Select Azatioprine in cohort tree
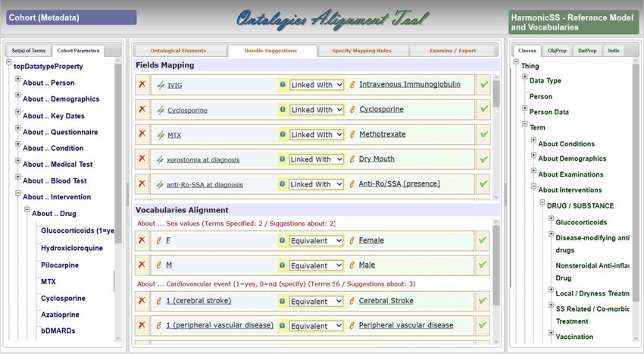This screenshot has width=644, height=354. coord(60,315)
